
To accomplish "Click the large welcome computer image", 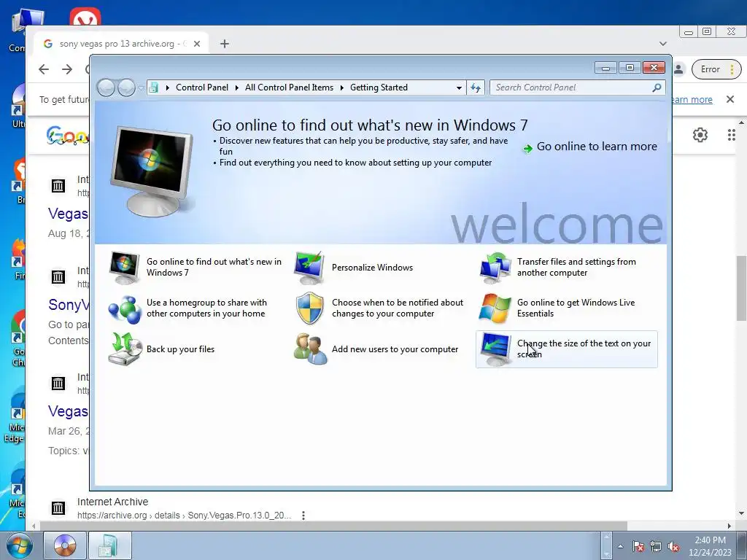I will [x=152, y=171].
